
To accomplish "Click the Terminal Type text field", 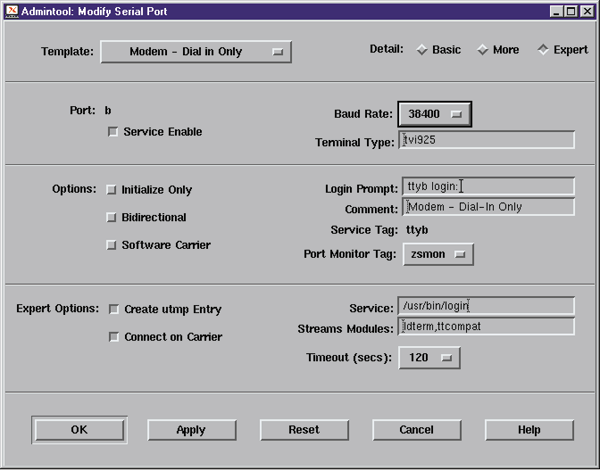I will [486, 141].
